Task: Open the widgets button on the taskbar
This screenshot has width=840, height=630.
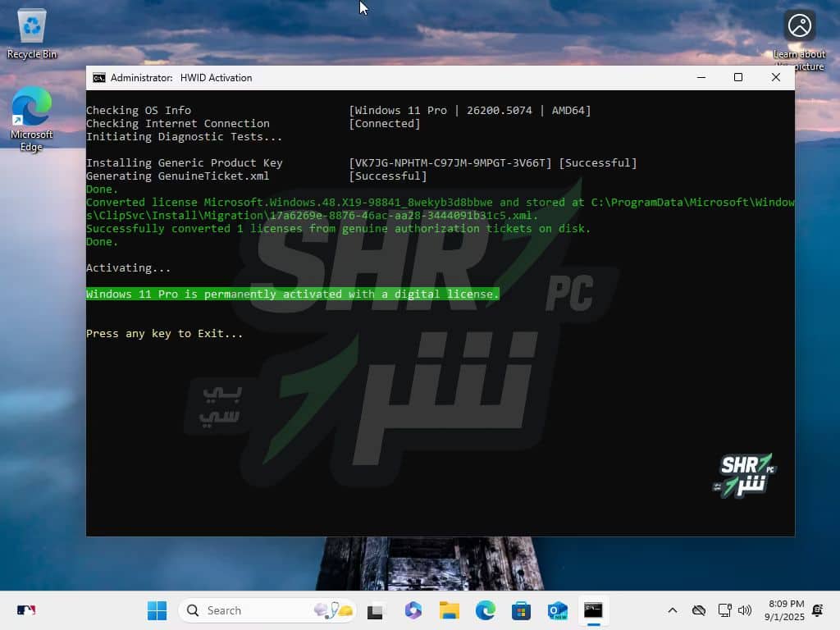Action: tap(26, 610)
